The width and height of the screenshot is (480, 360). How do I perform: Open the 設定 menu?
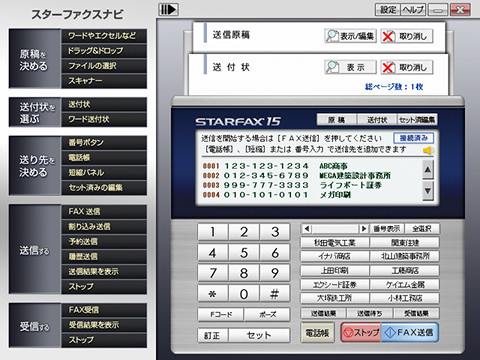pyautogui.click(x=388, y=10)
